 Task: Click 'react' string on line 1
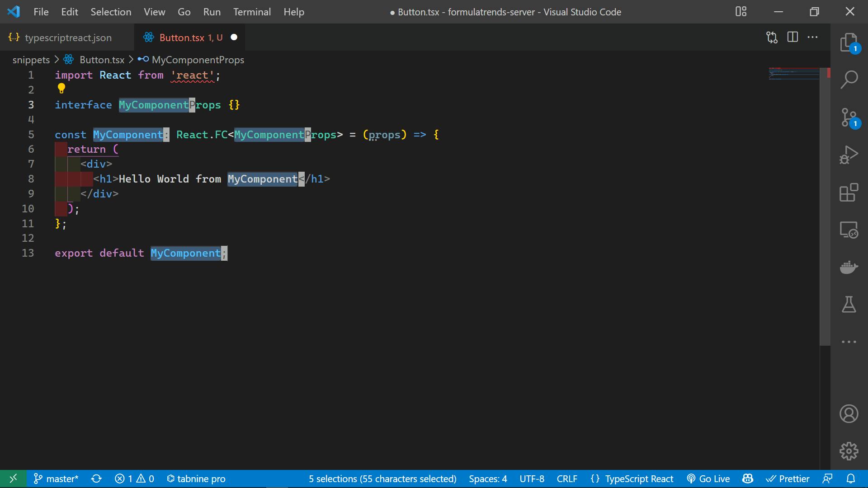click(x=192, y=75)
